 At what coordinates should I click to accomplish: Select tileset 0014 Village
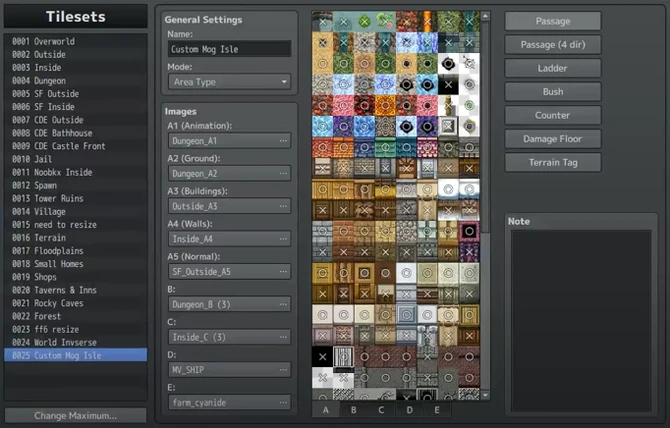(x=76, y=212)
